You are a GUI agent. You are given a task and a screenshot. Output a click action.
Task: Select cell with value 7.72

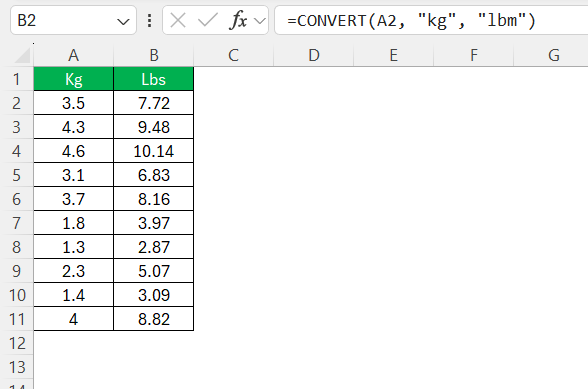(x=154, y=103)
